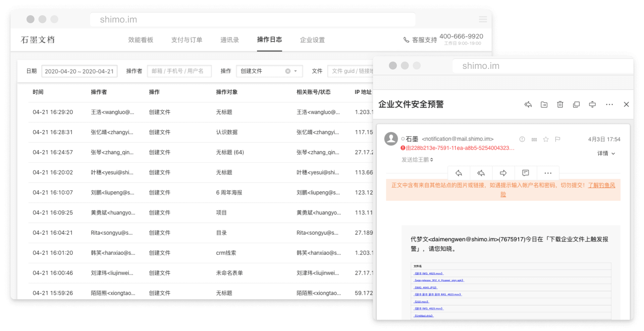The image size is (644, 331).
Task: Click the shimo.im address bar in front window
Action: point(543,66)
